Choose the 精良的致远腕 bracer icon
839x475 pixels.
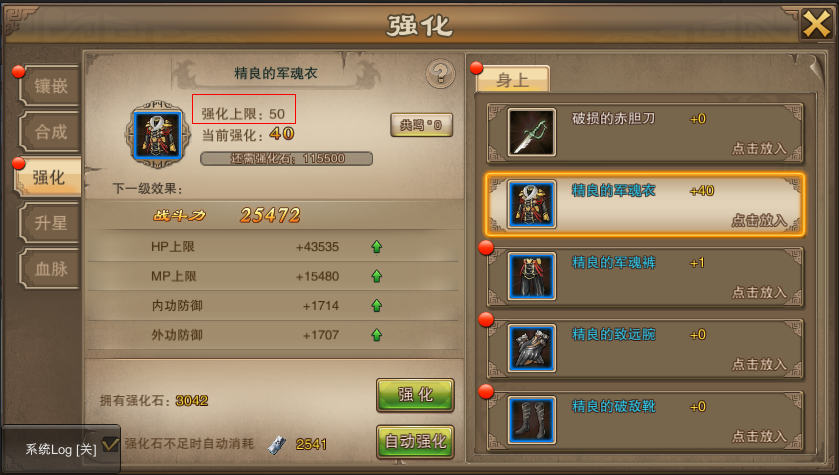[531, 348]
